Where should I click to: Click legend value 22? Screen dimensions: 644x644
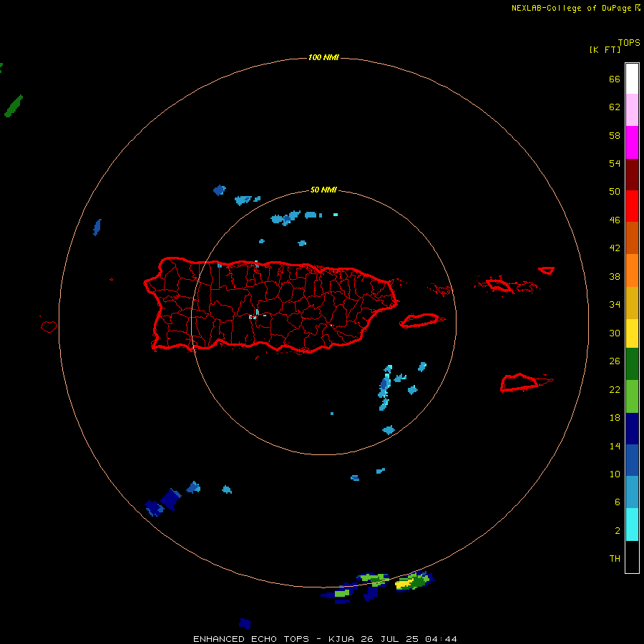(615, 390)
